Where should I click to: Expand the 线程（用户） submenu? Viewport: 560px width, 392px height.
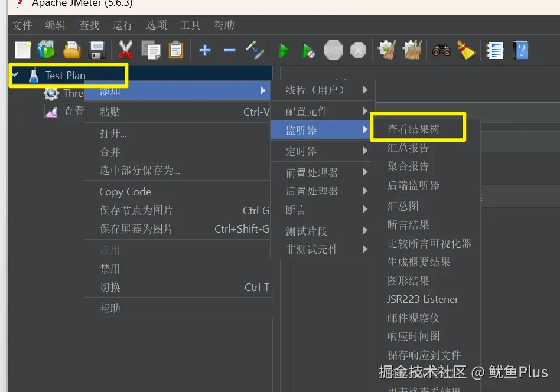coord(323,90)
